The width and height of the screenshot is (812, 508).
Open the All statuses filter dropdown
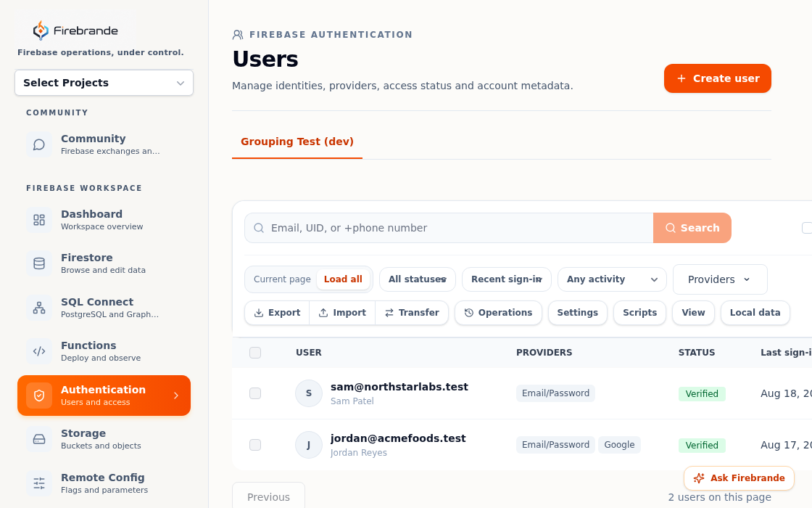[418, 279]
